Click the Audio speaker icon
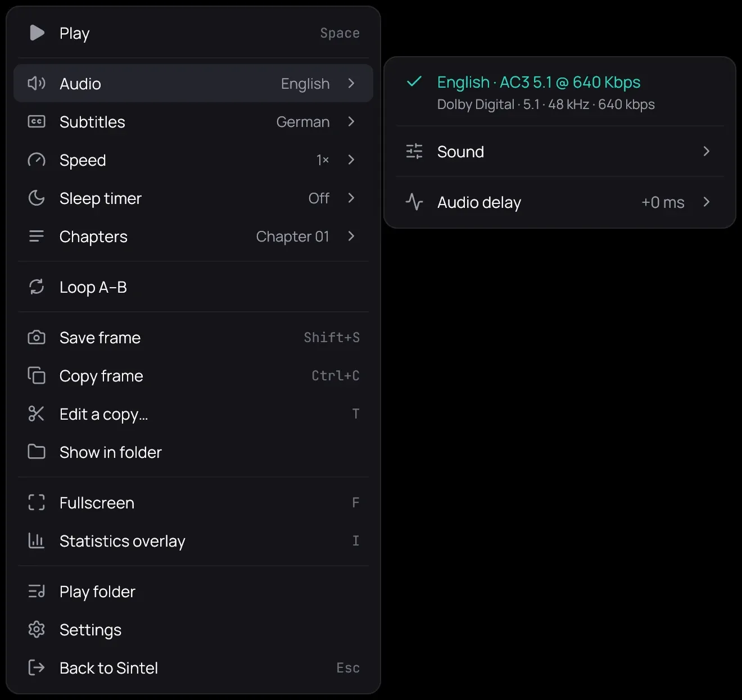742x700 pixels. (37, 83)
